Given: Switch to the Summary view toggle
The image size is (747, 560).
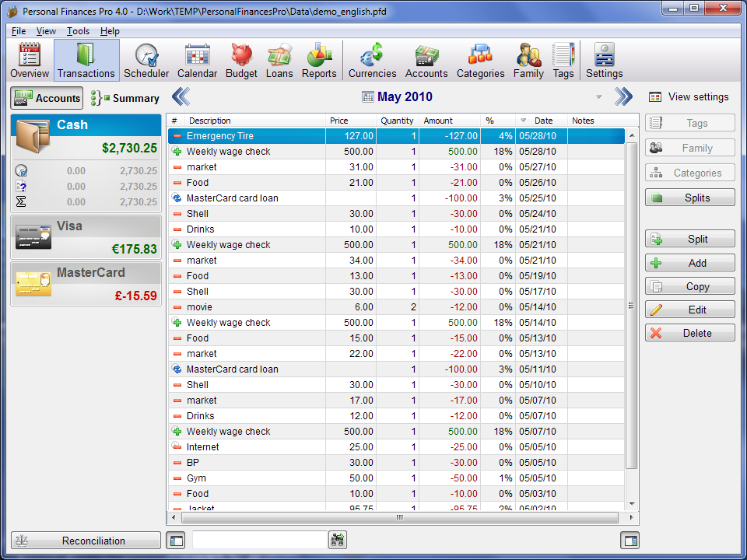Looking at the screenshot, I should pyautogui.click(x=125, y=98).
